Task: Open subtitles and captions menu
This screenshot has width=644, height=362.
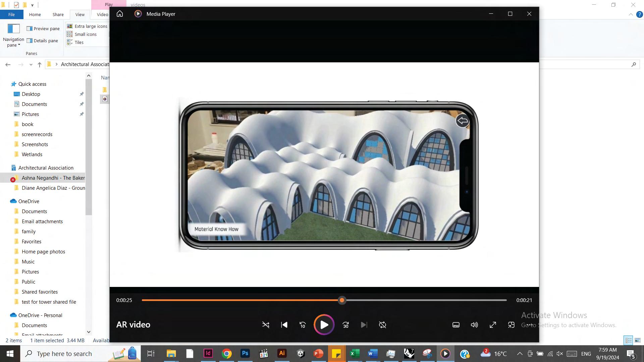Action: pyautogui.click(x=456, y=325)
